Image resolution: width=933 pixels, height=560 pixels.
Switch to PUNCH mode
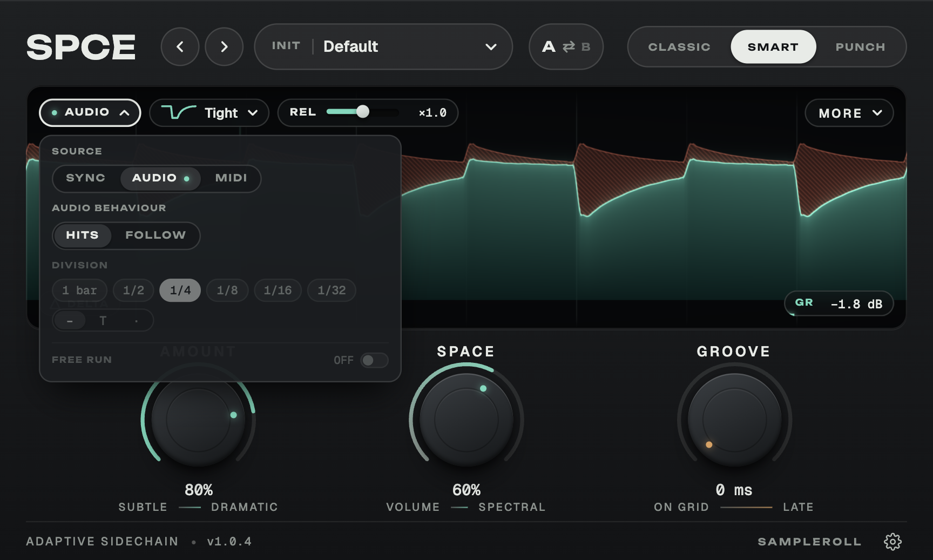pos(860,47)
